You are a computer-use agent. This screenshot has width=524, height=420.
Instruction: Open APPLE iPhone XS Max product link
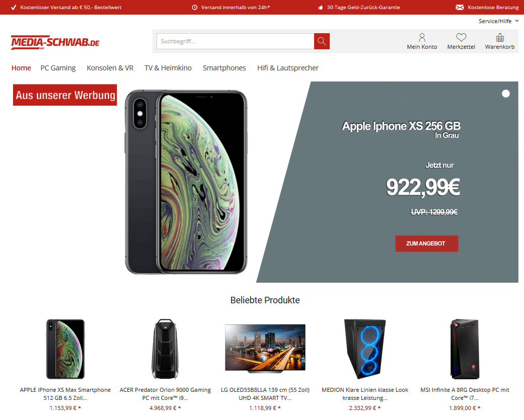point(65,394)
